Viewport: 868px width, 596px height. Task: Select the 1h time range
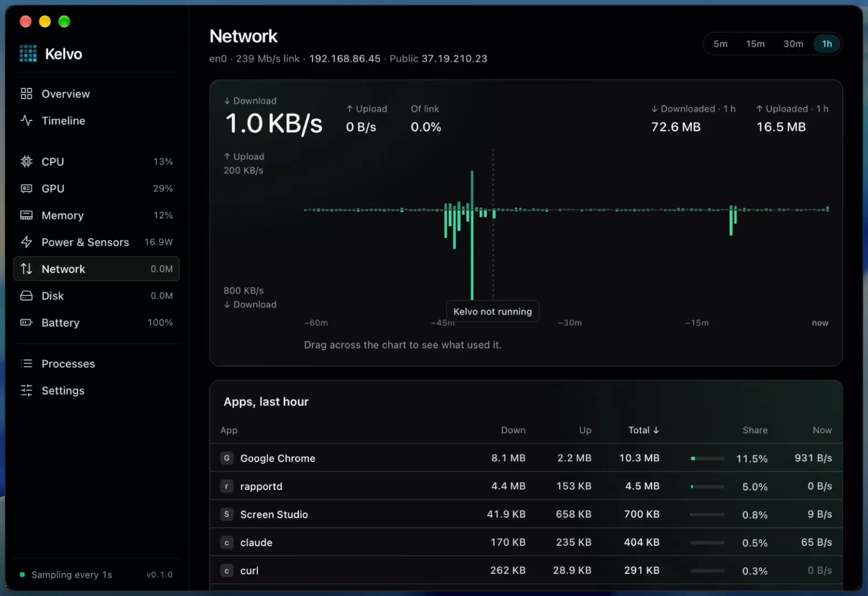827,44
